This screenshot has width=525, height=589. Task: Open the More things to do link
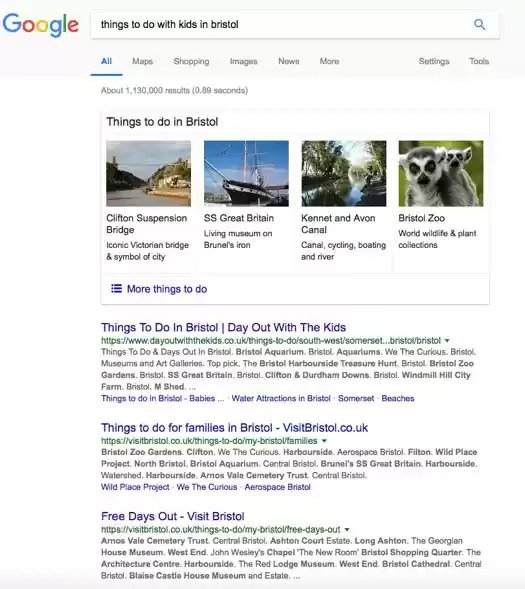(x=167, y=289)
